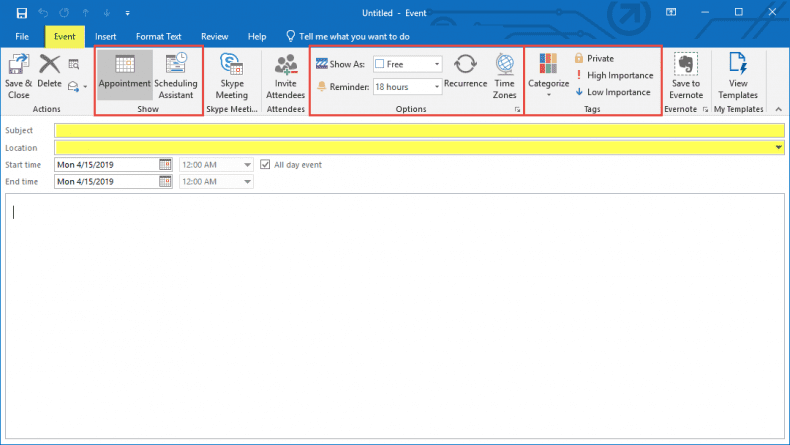Toggle the Private tag

594,58
